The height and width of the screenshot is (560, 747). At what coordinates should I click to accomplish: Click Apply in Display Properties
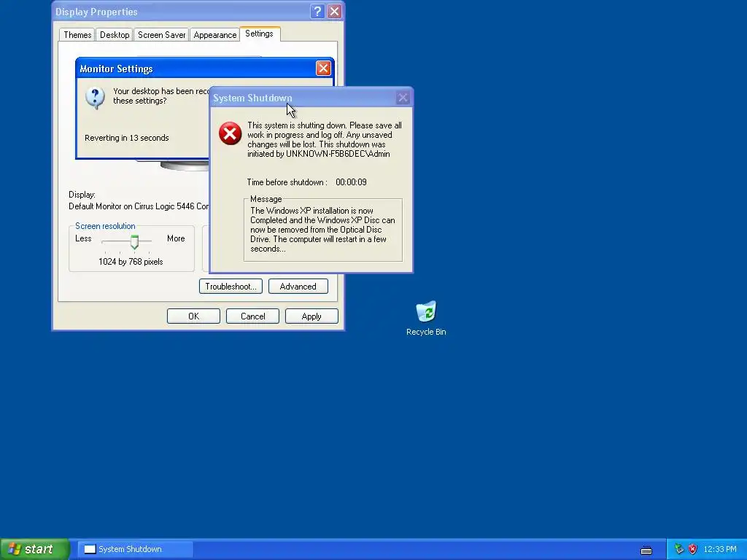[x=311, y=316]
